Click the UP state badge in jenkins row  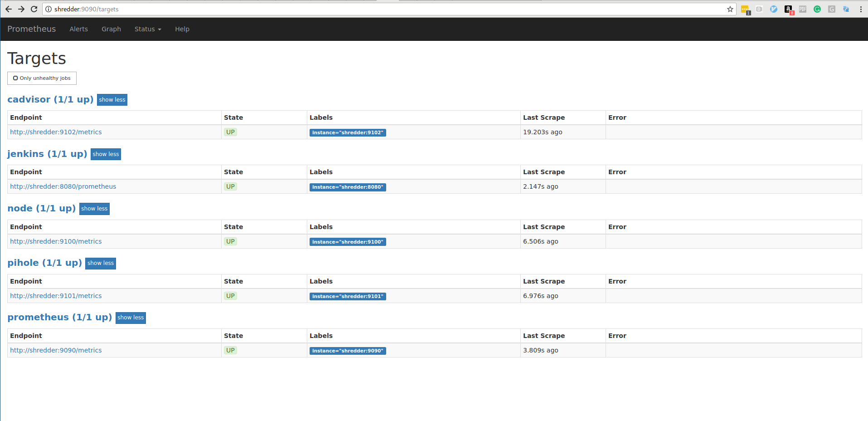coord(230,186)
